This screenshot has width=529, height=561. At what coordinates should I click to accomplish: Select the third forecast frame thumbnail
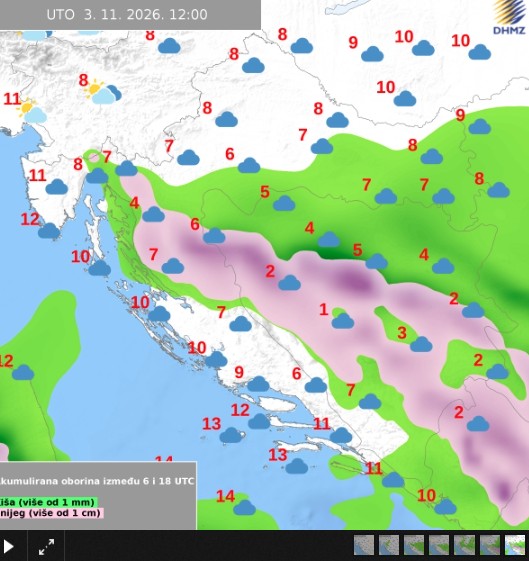tap(414, 545)
